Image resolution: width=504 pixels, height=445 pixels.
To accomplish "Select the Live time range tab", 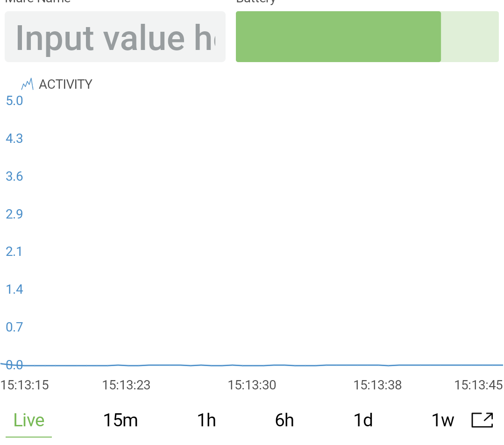I will [29, 420].
